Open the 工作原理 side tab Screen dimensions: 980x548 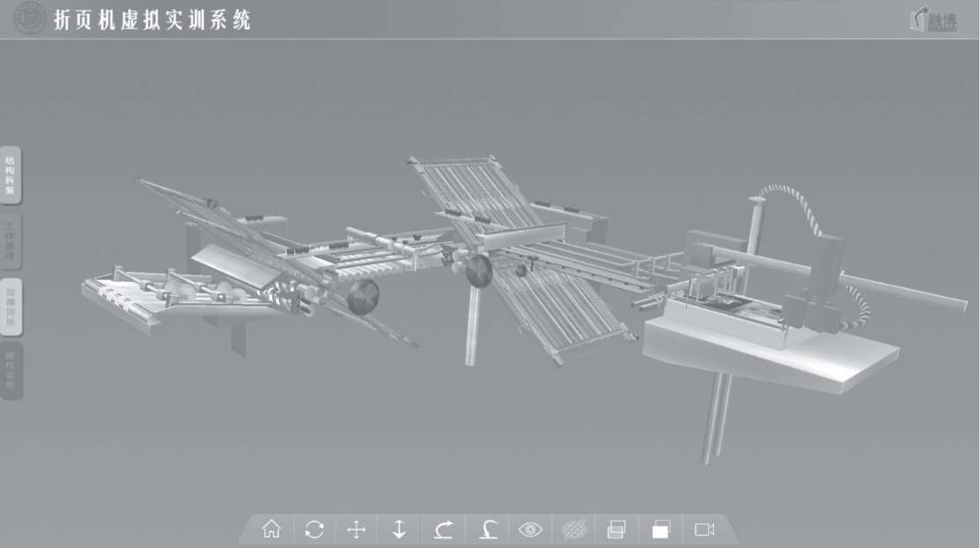coord(11,241)
